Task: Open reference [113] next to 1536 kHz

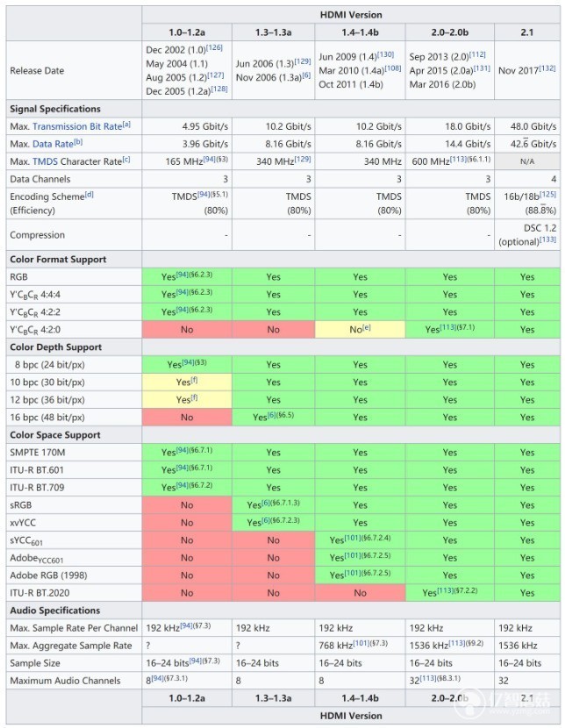Action: coord(458,644)
